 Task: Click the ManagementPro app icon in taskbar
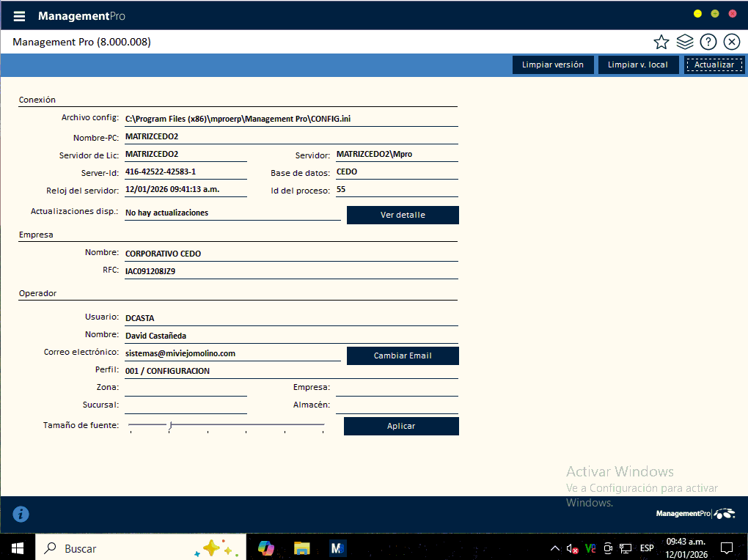pos(338,548)
